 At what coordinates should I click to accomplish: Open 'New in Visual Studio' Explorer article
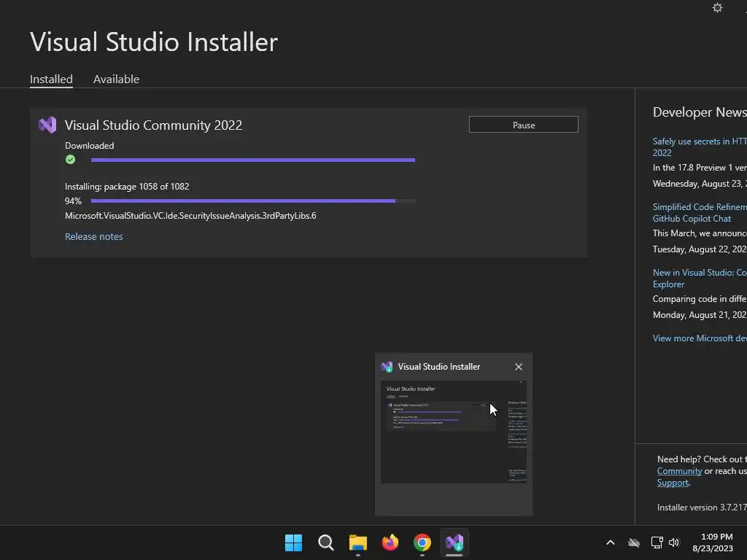click(x=700, y=278)
